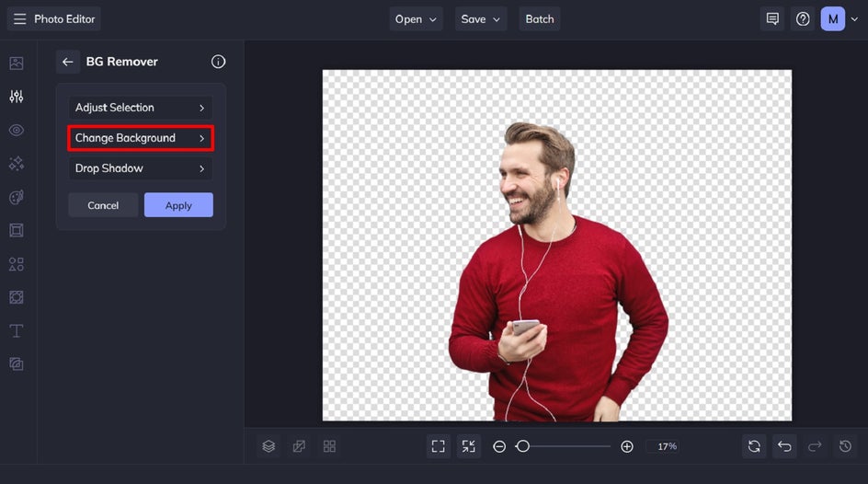The height and width of the screenshot is (484, 868).
Task: Click the zoom in plus button
Action: (x=627, y=446)
